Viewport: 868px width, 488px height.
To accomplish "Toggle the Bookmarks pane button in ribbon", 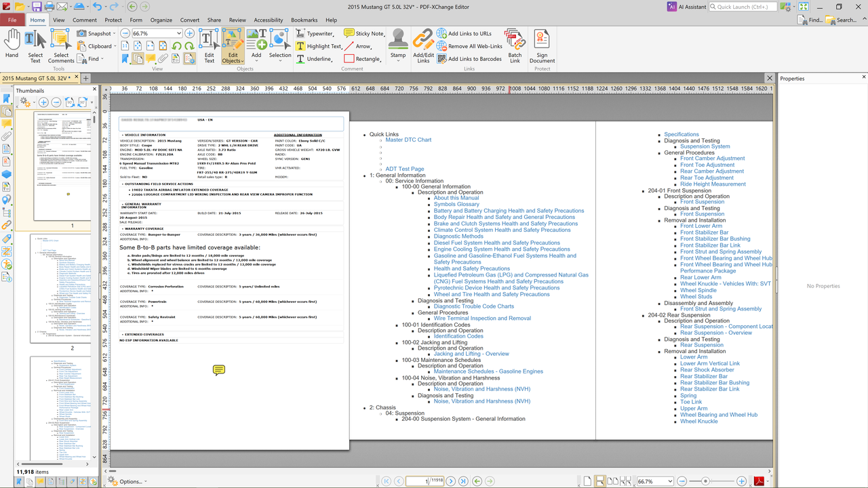I will [125, 59].
